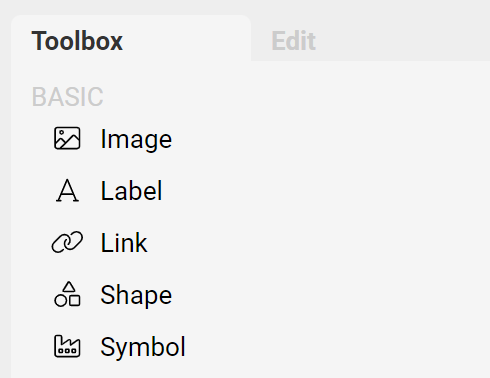Choose the factory Symbol icon
490x378 pixels.
pyautogui.click(x=67, y=346)
